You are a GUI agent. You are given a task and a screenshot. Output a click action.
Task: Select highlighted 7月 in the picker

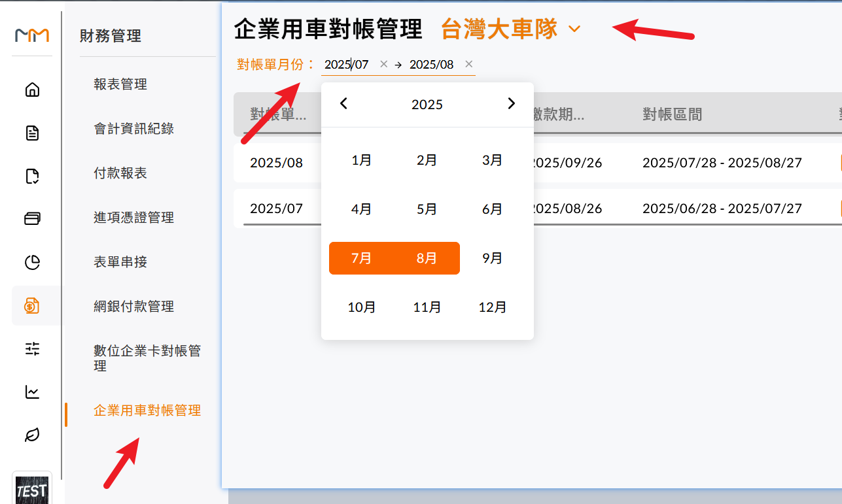(362, 258)
